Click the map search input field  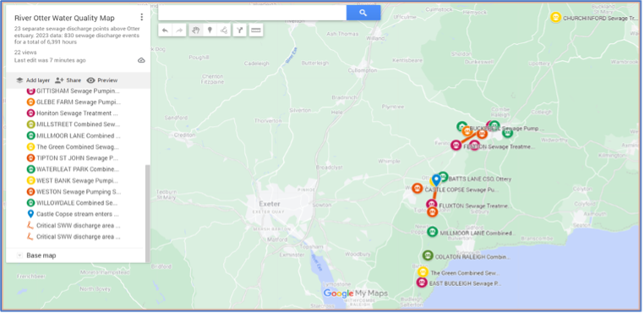click(252, 13)
